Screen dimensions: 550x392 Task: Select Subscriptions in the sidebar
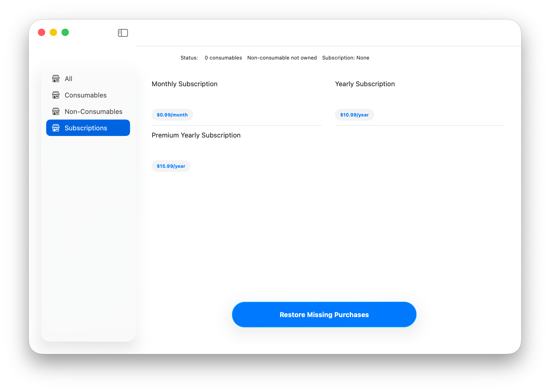pyautogui.click(x=86, y=128)
